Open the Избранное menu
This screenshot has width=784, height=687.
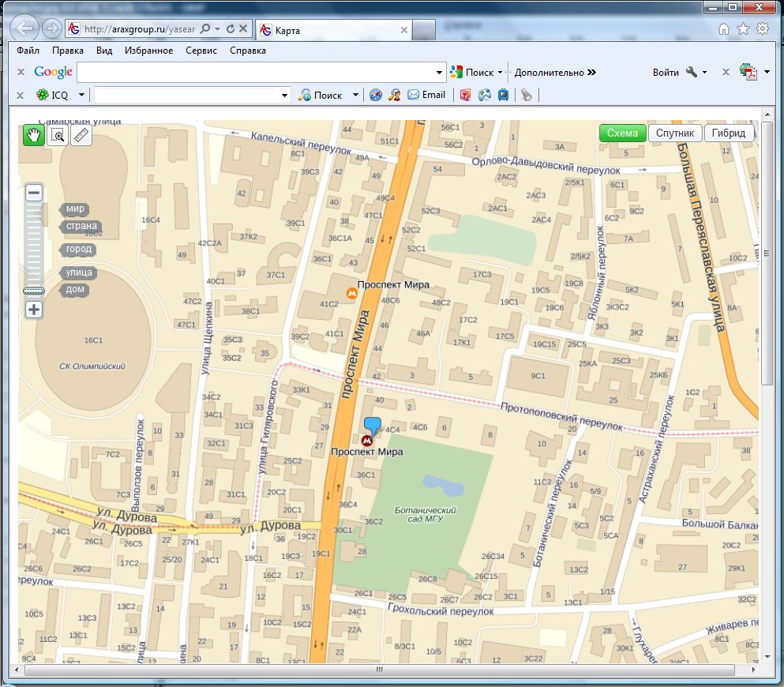click(148, 51)
